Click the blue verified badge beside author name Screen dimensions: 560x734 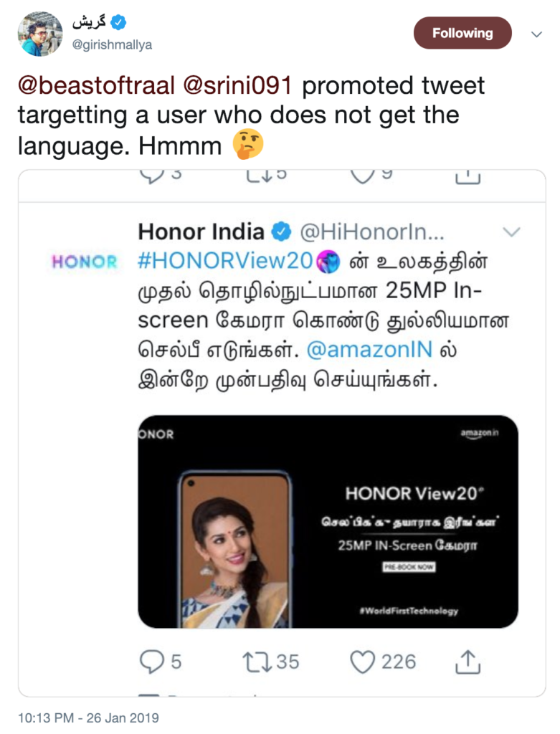(118, 23)
